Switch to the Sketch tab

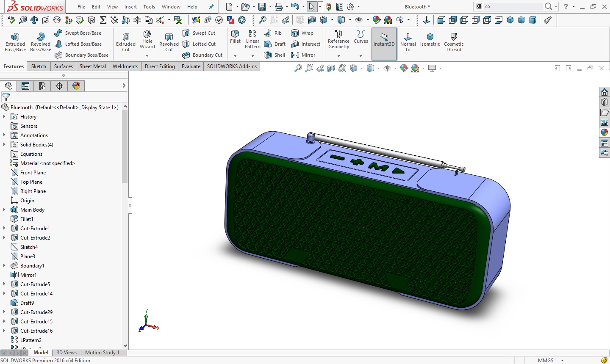pyautogui.click(x=39, y=66)
